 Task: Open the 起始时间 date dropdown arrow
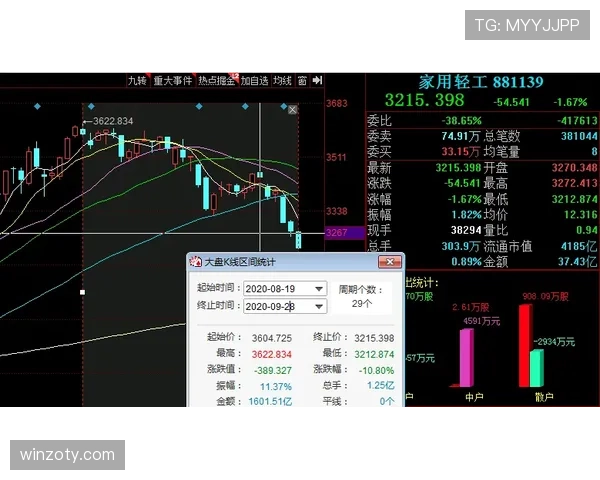click(319, 289)
